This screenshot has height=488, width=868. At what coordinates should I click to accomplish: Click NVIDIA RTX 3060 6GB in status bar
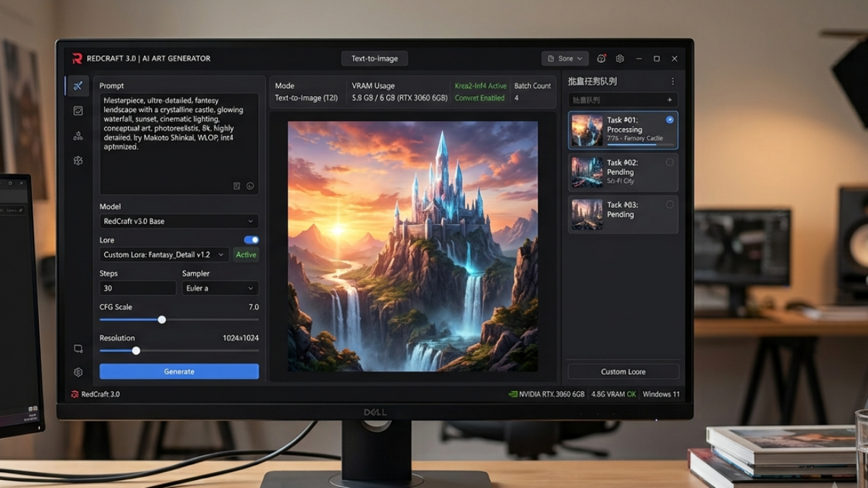552,394
